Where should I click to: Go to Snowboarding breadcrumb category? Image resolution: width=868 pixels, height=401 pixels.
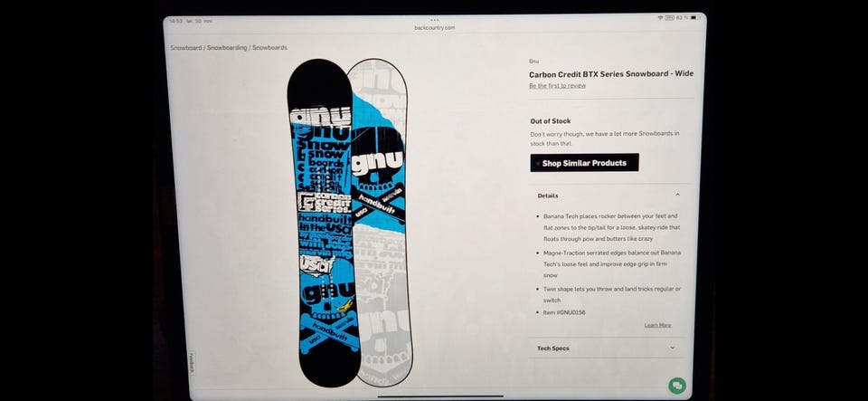[227, 48]
